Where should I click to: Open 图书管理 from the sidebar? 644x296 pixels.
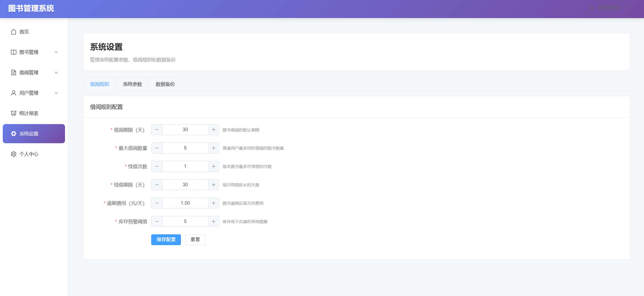34,52
